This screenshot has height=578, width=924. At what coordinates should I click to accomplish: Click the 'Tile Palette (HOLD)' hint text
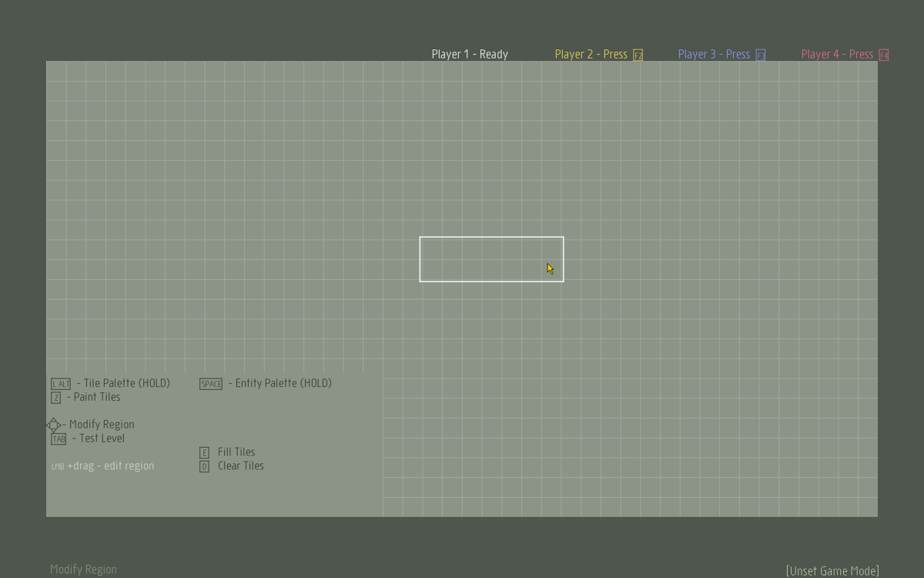(x=126, y=383)
